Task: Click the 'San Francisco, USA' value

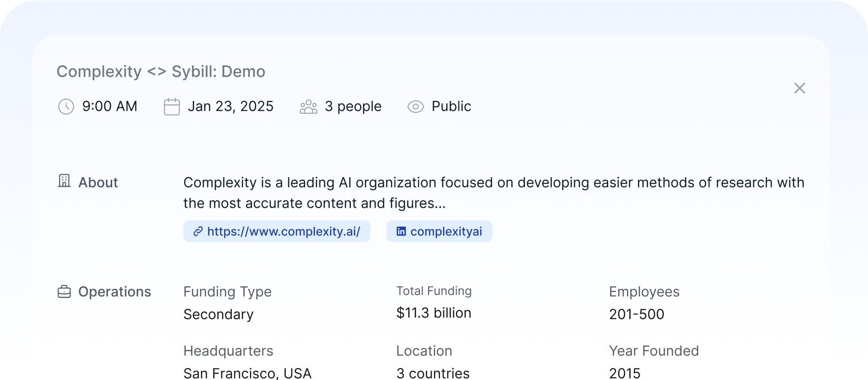Action: pyautogui.click(x=248, y=374)
